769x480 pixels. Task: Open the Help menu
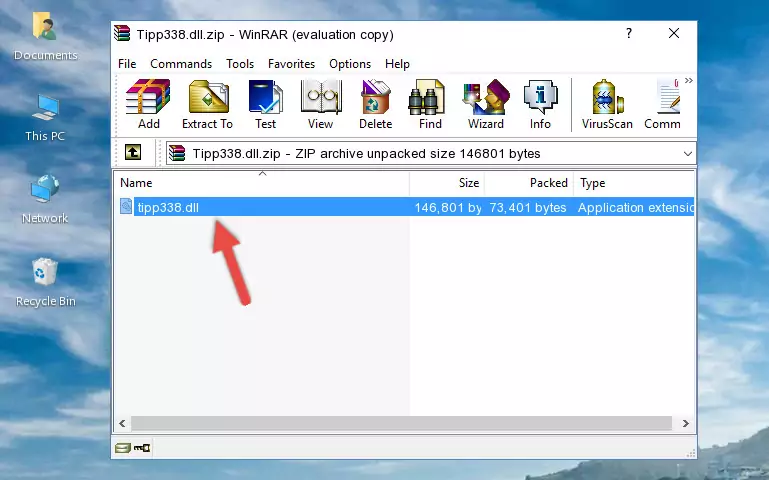tap(397, 64)
